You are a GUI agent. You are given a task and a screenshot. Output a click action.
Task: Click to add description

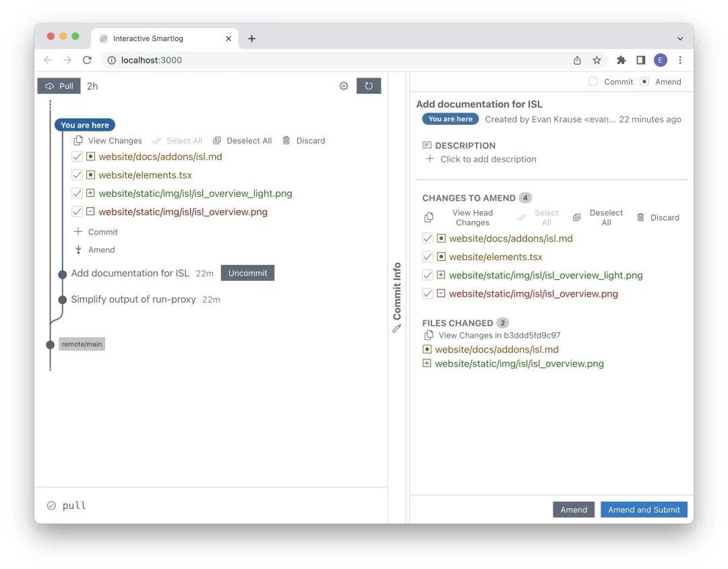click(x=481, y=159)
